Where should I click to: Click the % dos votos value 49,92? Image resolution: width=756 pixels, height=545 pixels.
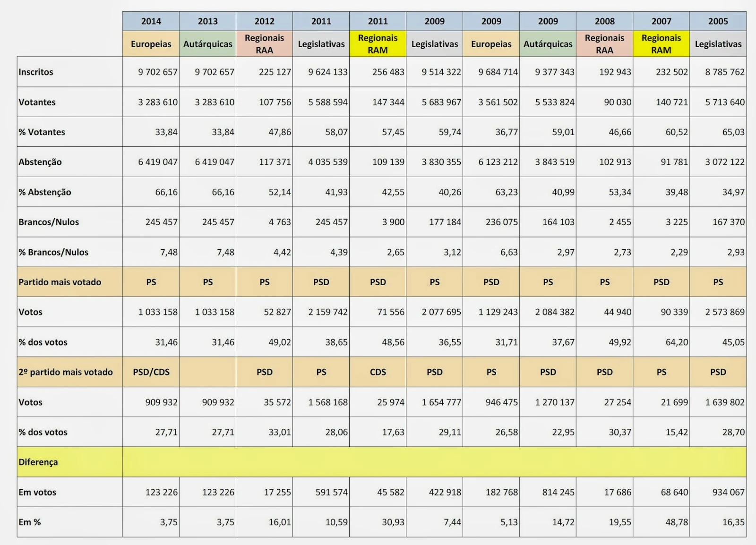(x=620, y=342)
